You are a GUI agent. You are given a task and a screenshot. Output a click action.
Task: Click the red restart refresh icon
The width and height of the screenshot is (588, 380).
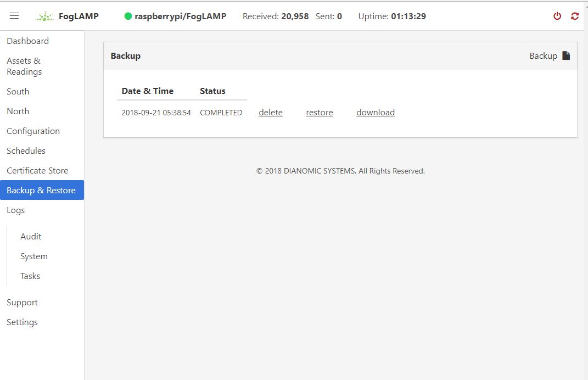click(575, 16)
